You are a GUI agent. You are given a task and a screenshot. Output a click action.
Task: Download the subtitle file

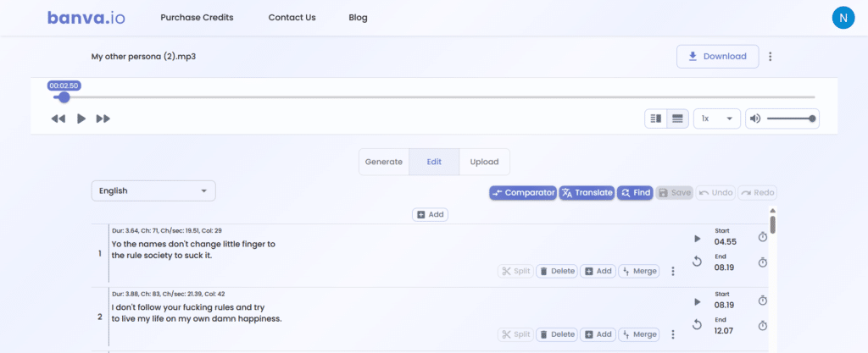point(717,57)
